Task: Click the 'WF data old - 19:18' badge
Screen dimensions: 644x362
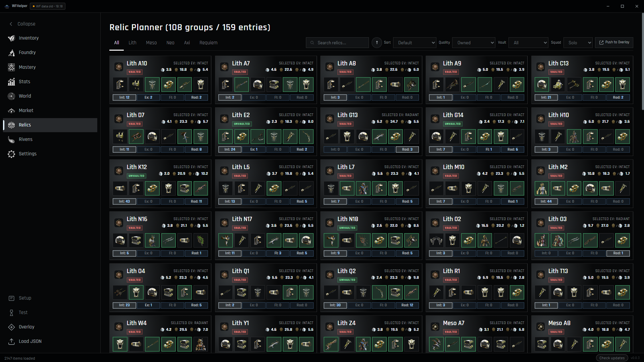Action: pyautogui.click(x=48, y=6)
